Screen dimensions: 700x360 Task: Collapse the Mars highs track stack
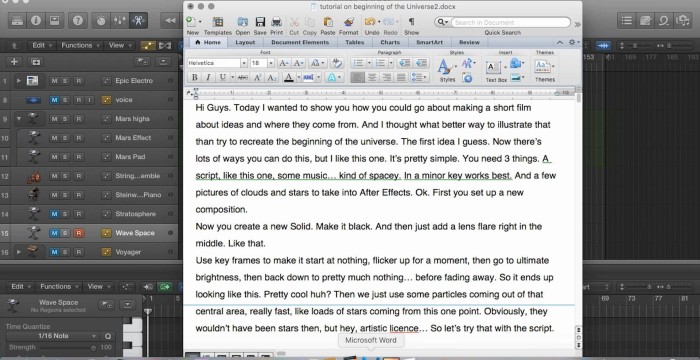tap(19, 119)
